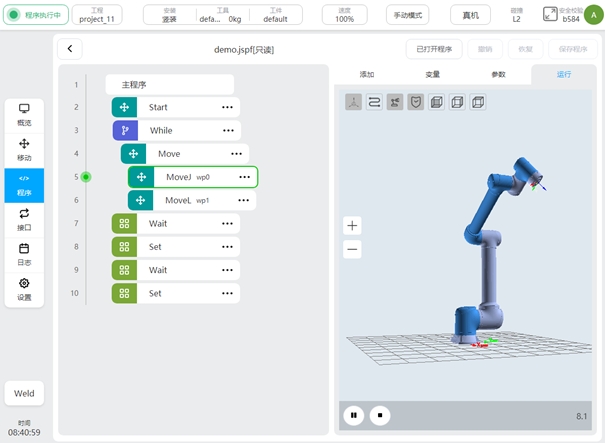Click the Weld button
Screen dimensions: 605x443
coord(24,394)
